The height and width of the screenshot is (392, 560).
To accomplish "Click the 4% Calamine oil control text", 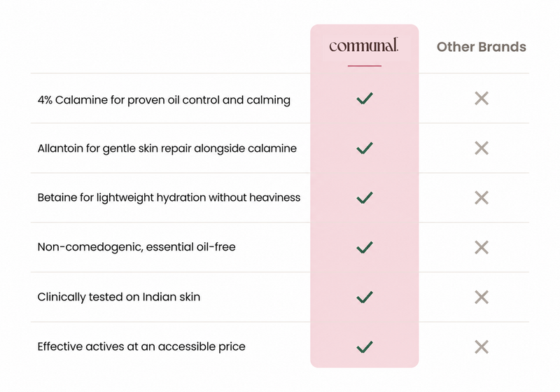I will click(164, 100).
